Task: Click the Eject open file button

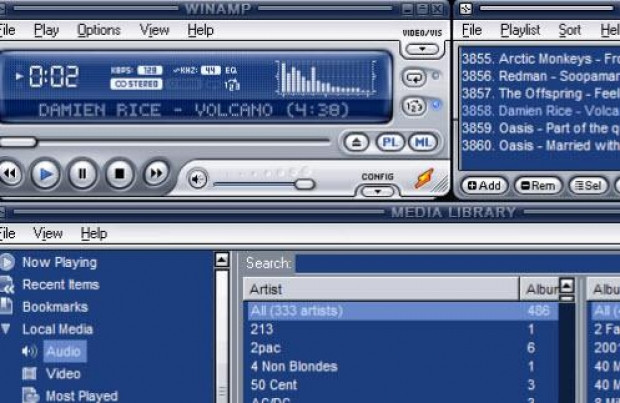Action: tap(356, 142)
